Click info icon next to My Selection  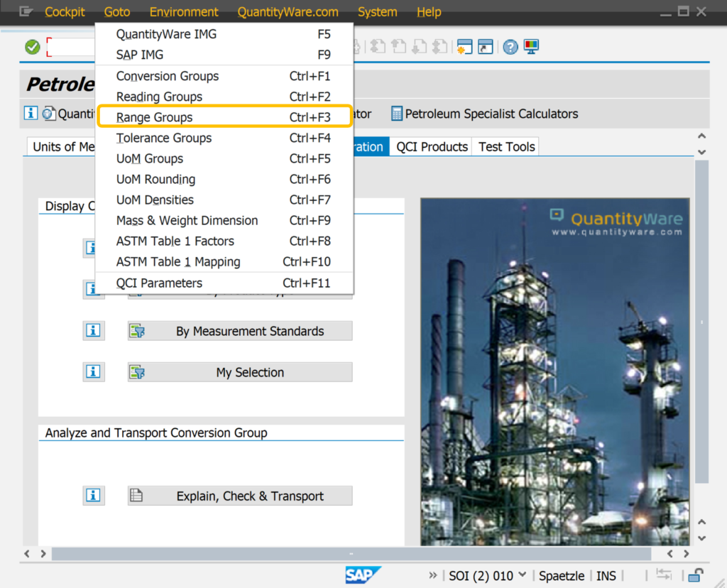pos(93,372)
